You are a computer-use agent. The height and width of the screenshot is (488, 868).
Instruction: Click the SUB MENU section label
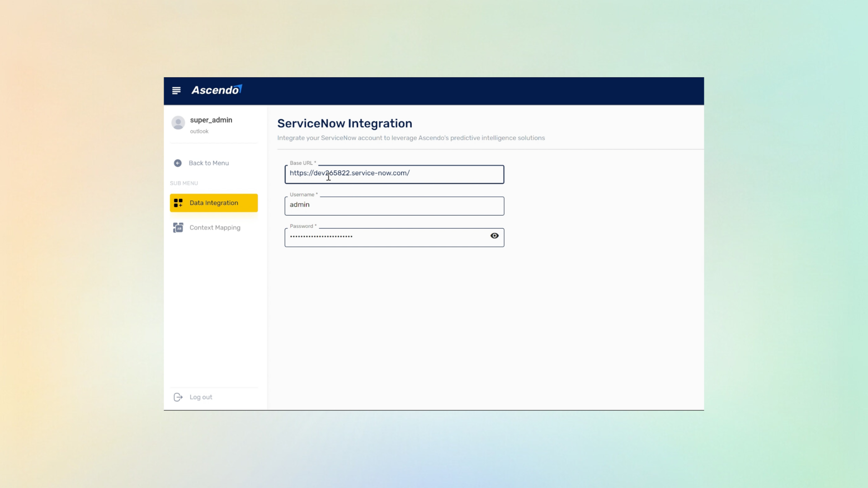coord(184,183)
